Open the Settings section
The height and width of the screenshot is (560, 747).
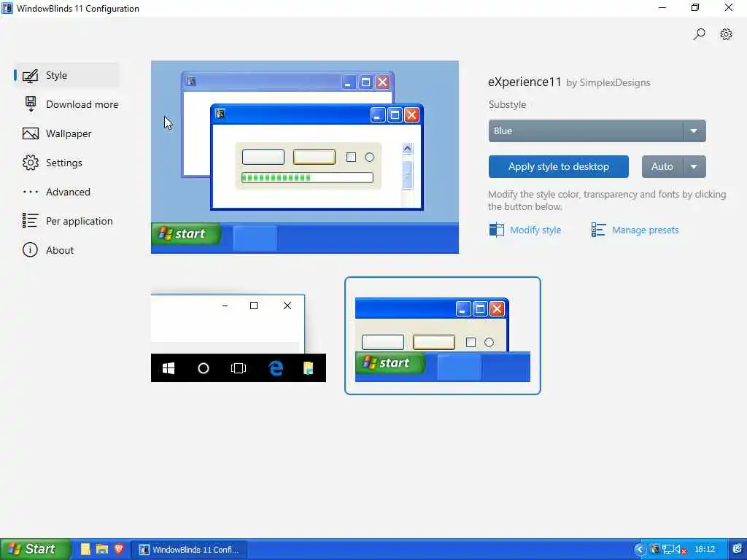[x=66, y=163]
